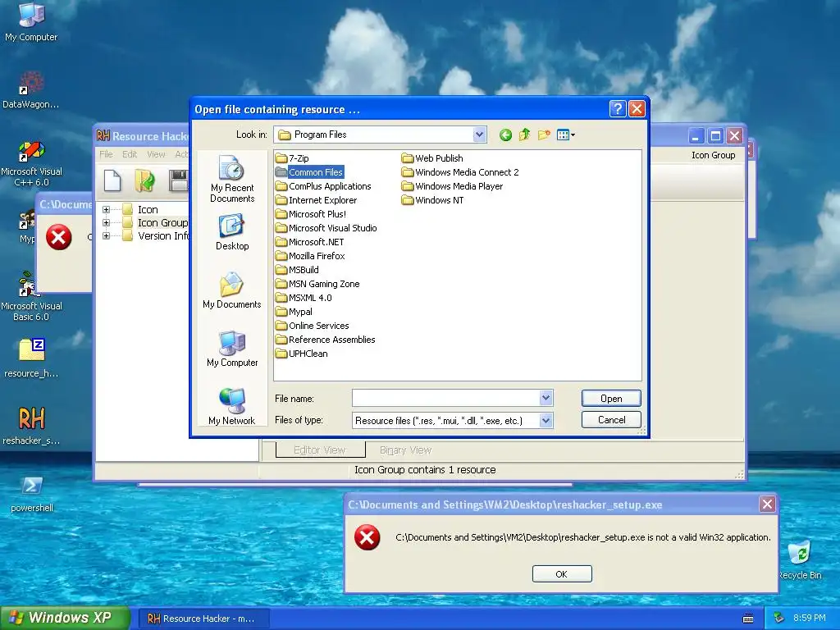Create a new folder in dialog
840x630 pixels.
click(544, 135)
